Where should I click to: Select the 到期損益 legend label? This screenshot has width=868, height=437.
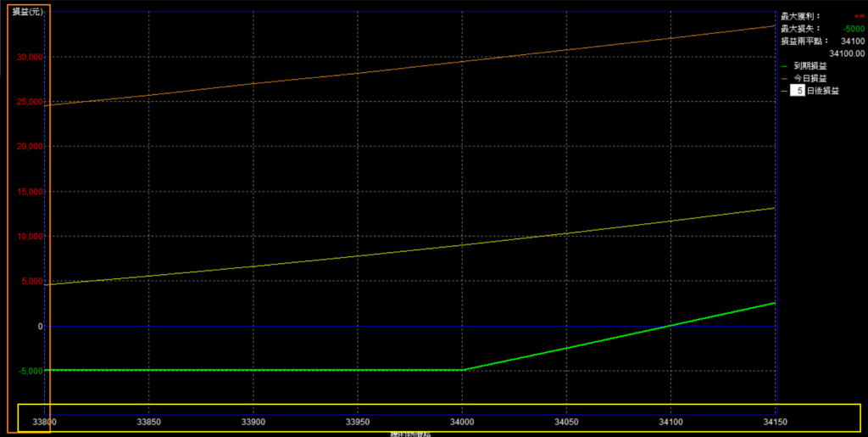click(810, 65)
